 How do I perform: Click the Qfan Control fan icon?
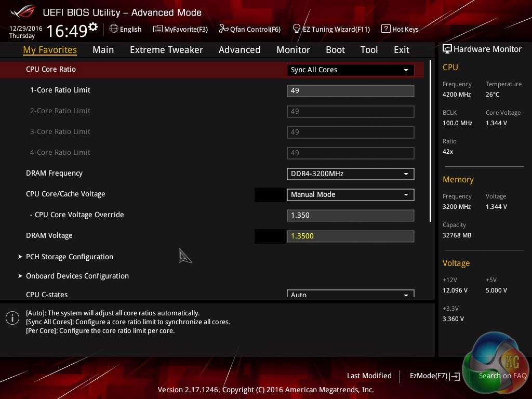pyautogui.click(x=223, y=29)
